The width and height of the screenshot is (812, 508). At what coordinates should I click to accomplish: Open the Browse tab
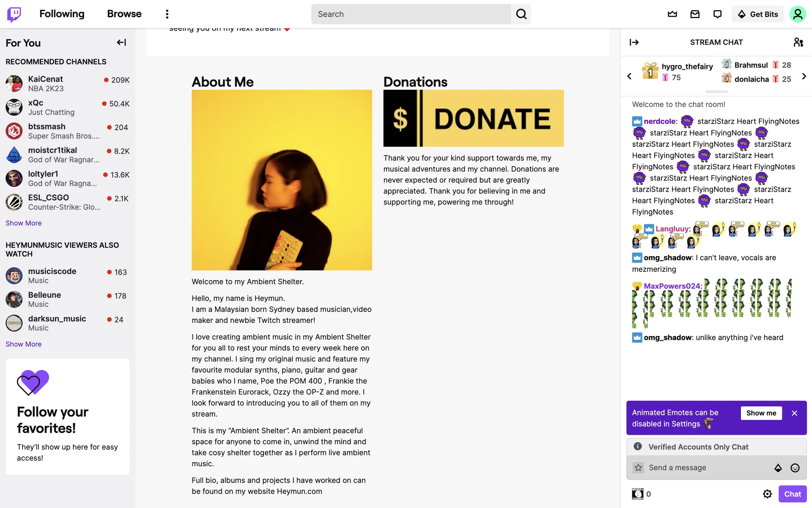(124, 14)
